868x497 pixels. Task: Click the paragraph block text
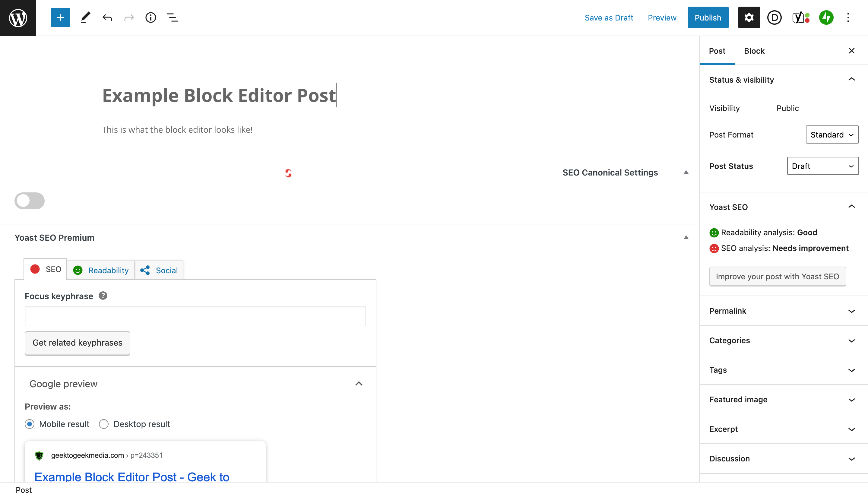[x=177, y=130]
